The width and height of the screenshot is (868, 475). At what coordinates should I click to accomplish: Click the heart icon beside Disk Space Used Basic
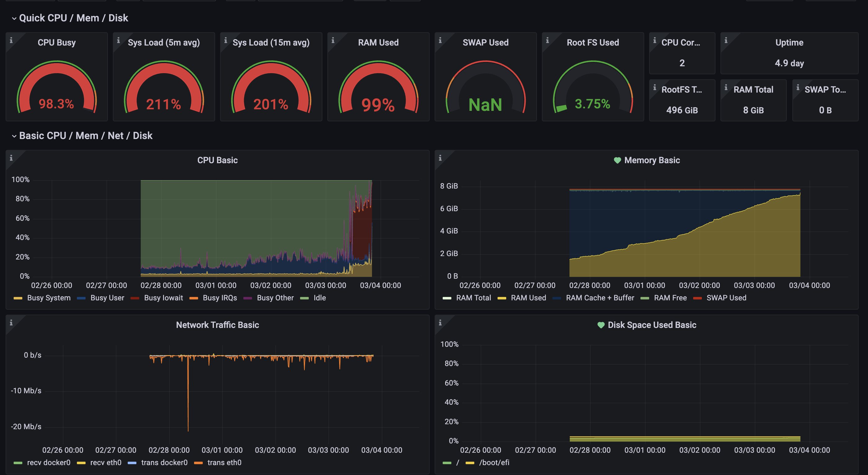[601, 325]
